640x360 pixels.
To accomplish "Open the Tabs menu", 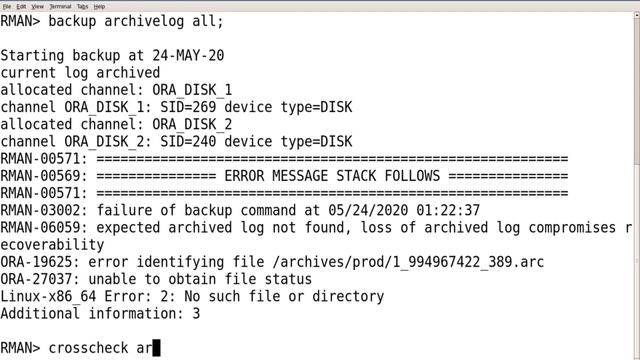I will 82,7.
